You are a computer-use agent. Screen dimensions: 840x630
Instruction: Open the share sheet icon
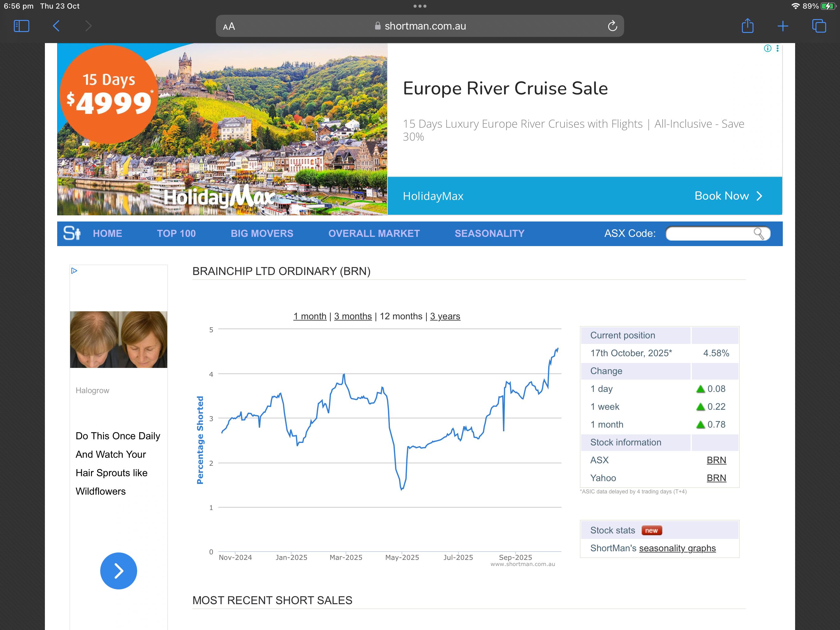point(747,26)
